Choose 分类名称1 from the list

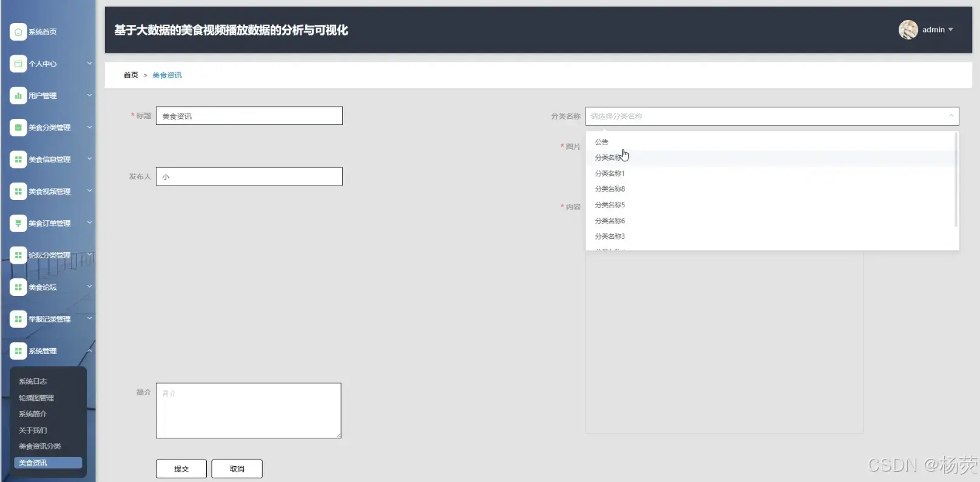772,173
